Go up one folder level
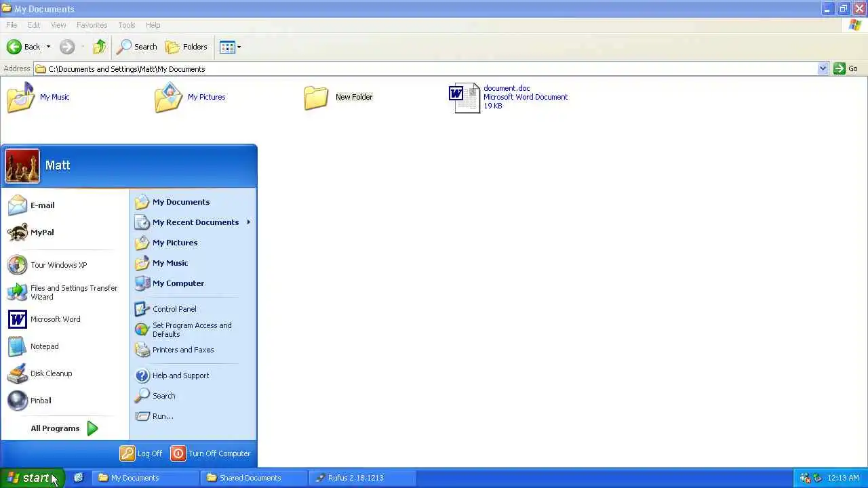This screenshot has width=868, height=488. [100, 47]
